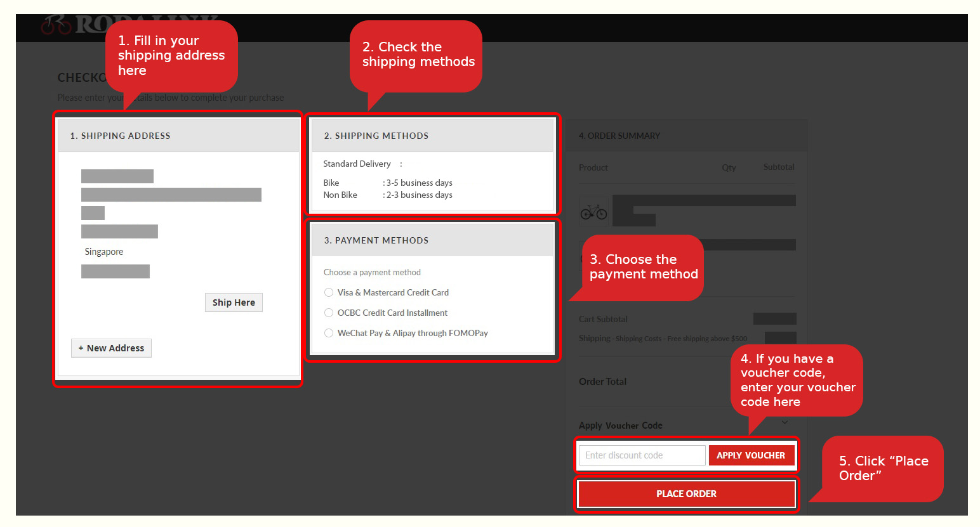
Task: Pick WeChat Pay & Alipay through FOMOPay
Action: (x=329, y=333)
